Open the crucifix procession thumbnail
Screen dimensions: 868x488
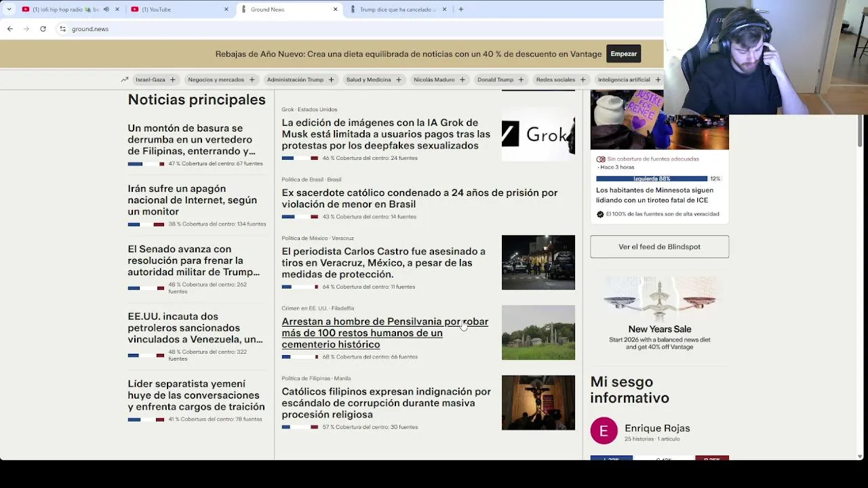[x=538, y=403]
